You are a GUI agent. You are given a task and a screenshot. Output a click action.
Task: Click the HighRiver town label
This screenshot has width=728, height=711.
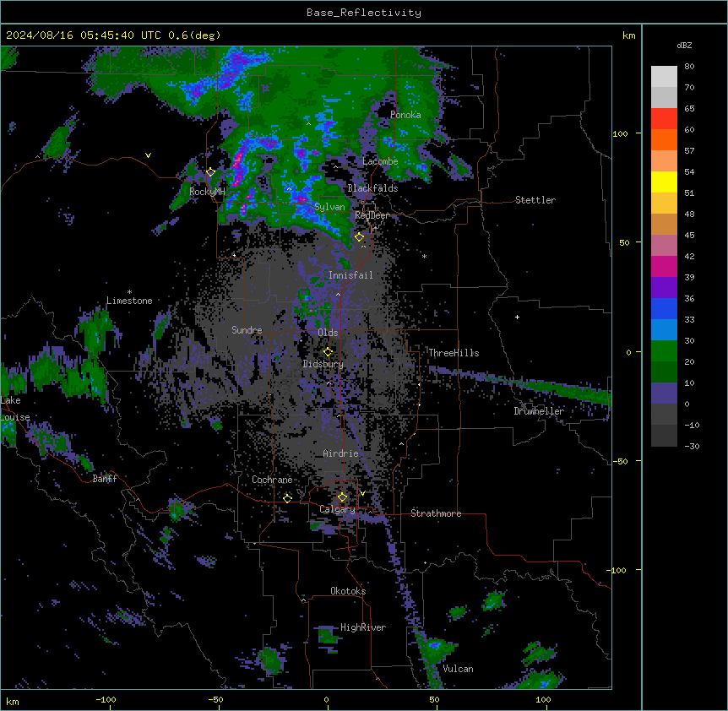(363, 627)
